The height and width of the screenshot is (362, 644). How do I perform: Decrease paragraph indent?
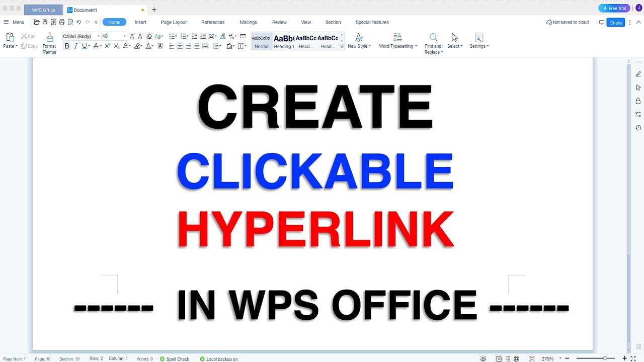click(195, 36)
